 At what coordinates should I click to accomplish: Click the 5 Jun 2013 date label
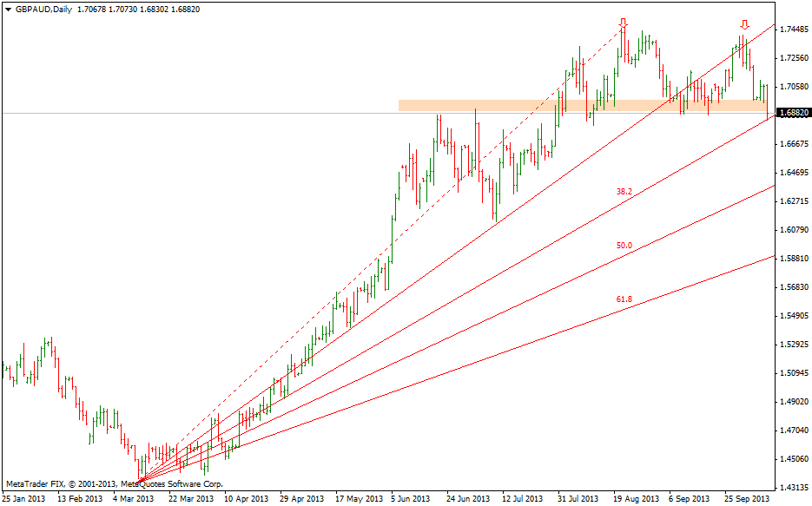coord(410,499)
